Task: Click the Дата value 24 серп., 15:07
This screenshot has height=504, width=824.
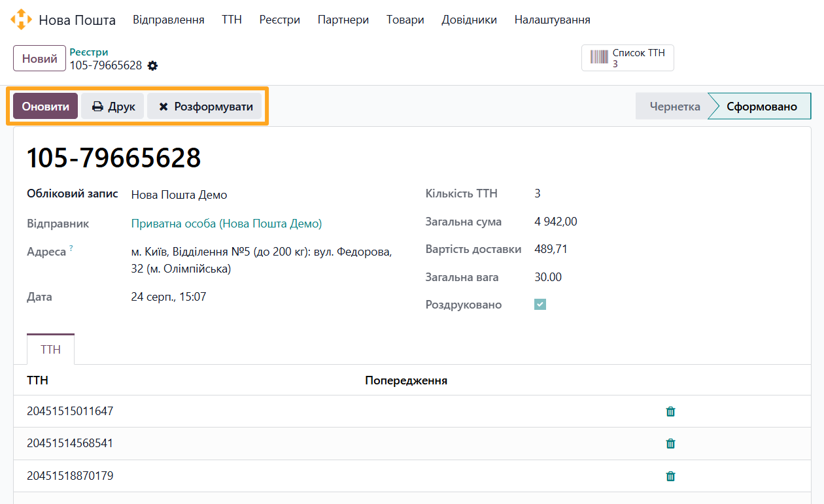Action: click(x=169, y=297)
